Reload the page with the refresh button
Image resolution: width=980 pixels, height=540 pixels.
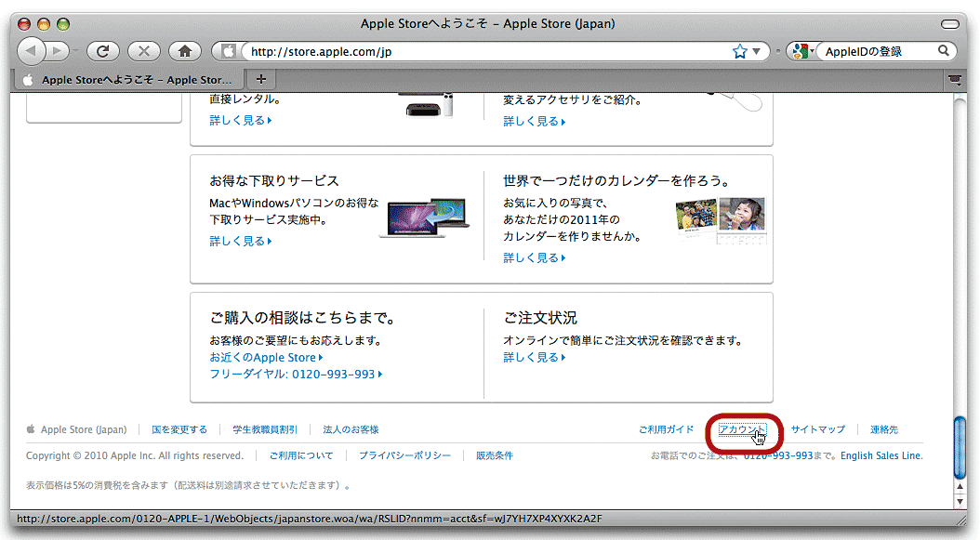pyautogui.click(x=103, y=51)
